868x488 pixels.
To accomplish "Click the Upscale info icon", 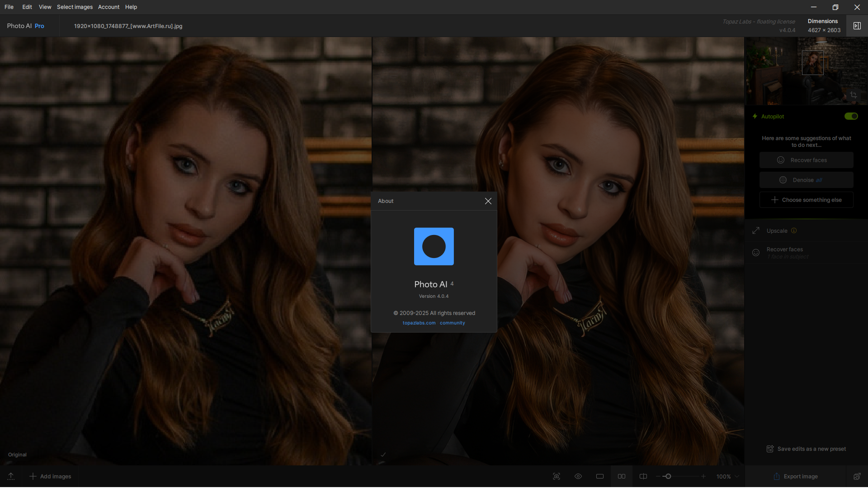I will [794, 230].
